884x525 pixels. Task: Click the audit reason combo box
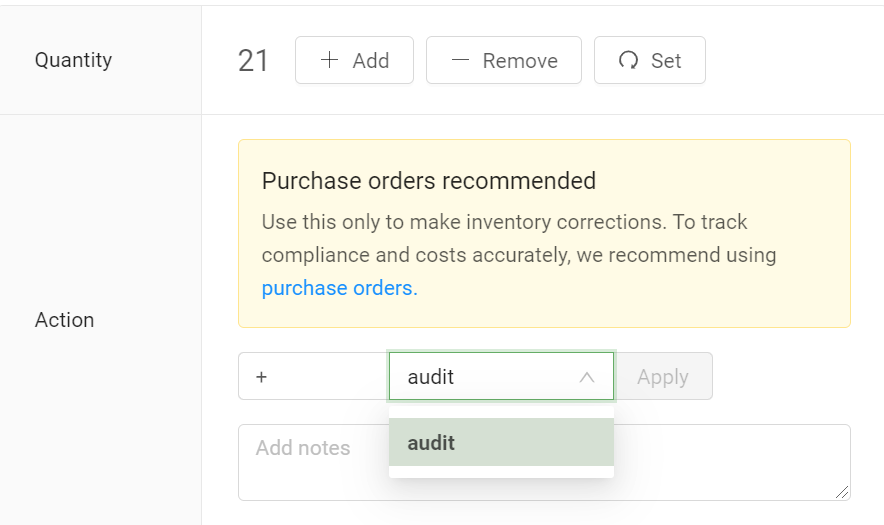(x=485, y=376)
